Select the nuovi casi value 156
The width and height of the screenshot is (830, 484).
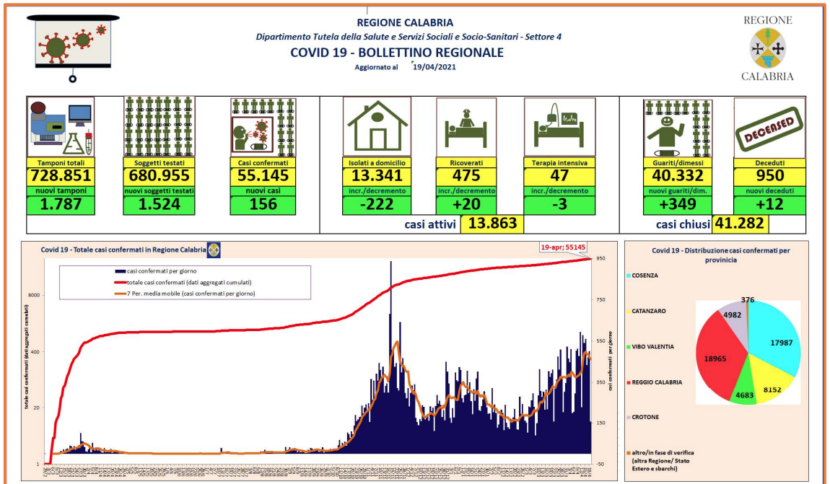260,205
